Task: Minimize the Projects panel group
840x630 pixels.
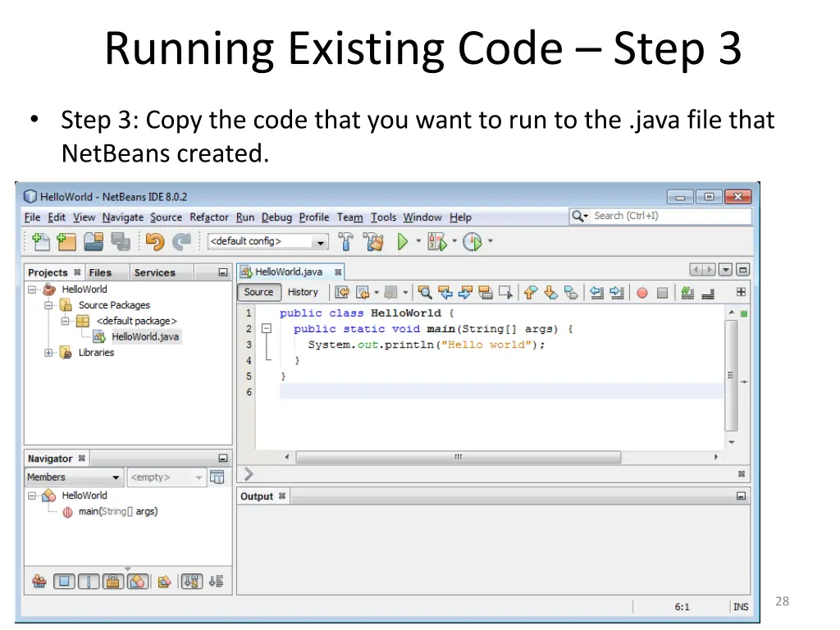Action: (x=223, y=272)
